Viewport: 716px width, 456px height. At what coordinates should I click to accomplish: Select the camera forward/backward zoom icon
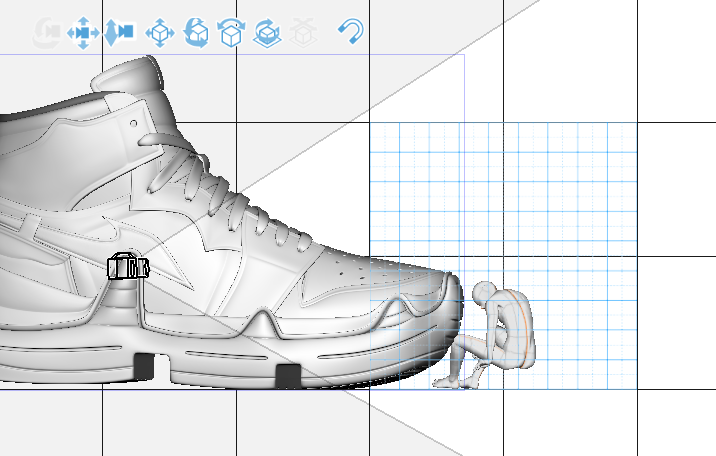pos(120,32)
